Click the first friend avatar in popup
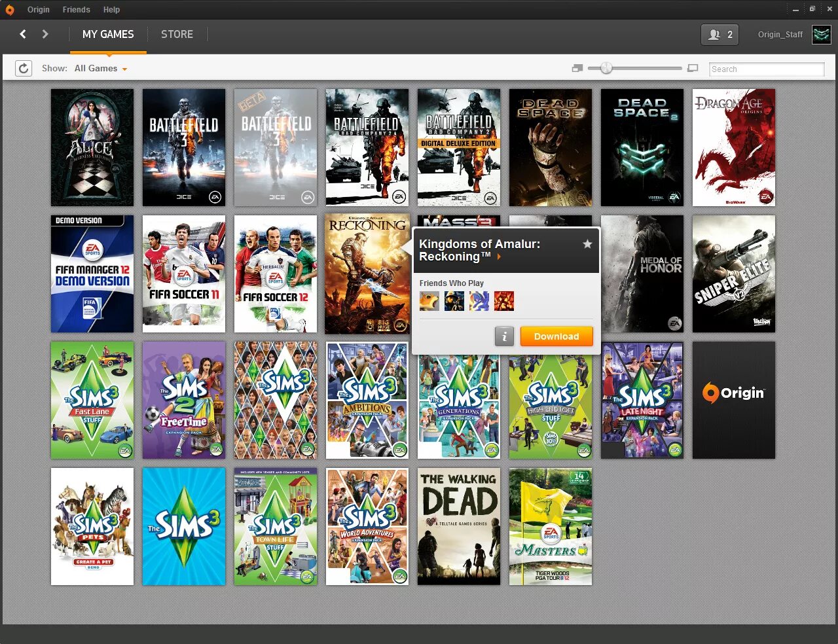The image size is (838, 644). click(429, 301)
